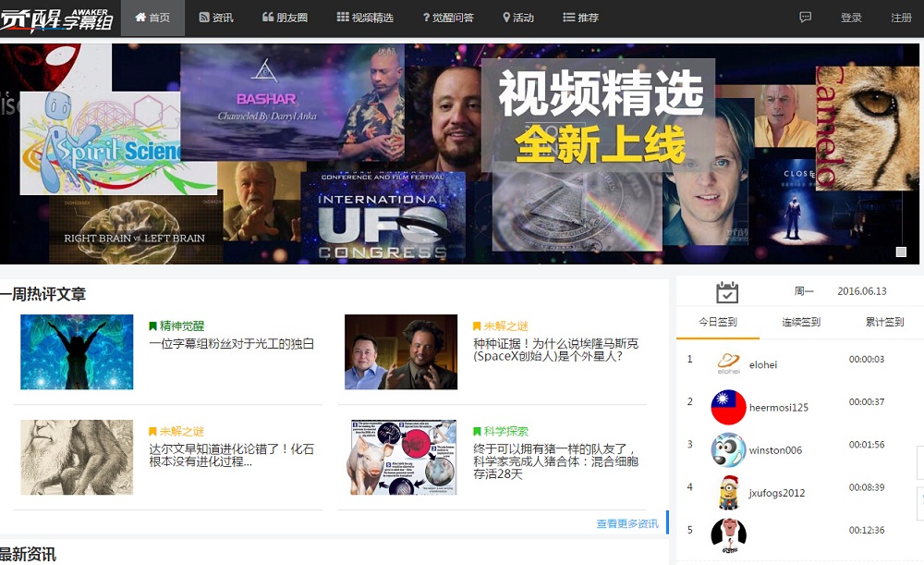The image size is (924, 565).
Task: Open jxufogs2012's minion avatar
Action: [728, 493]
